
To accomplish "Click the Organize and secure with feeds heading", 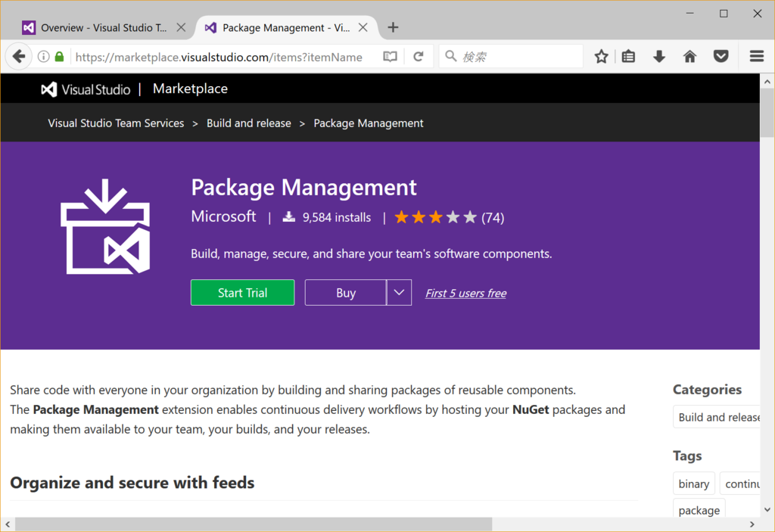I will (132, 483).
